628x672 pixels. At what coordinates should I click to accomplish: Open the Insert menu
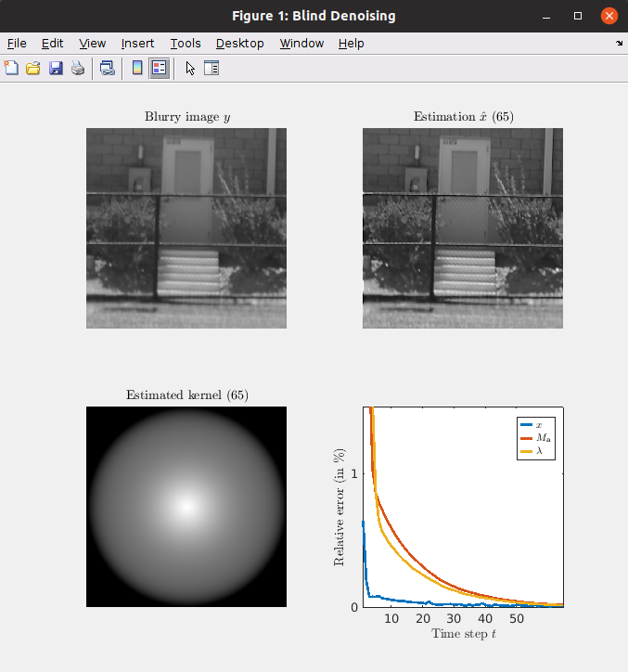137,44
